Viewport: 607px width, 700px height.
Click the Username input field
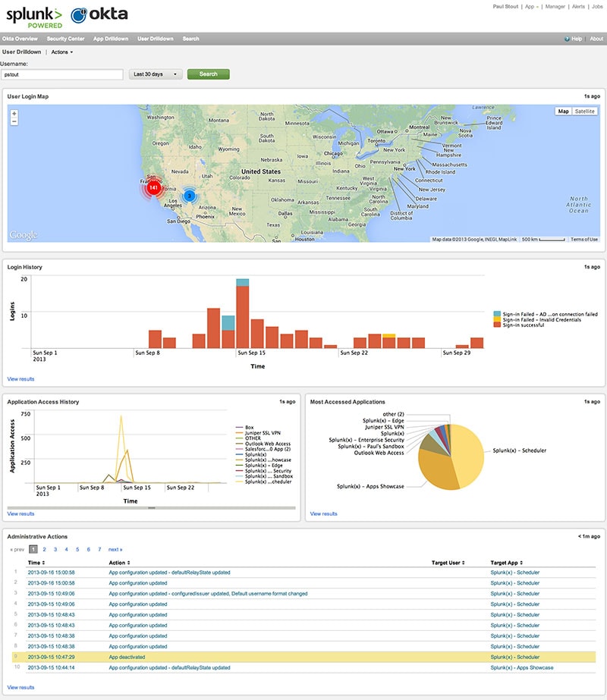[x=62, y=74]
